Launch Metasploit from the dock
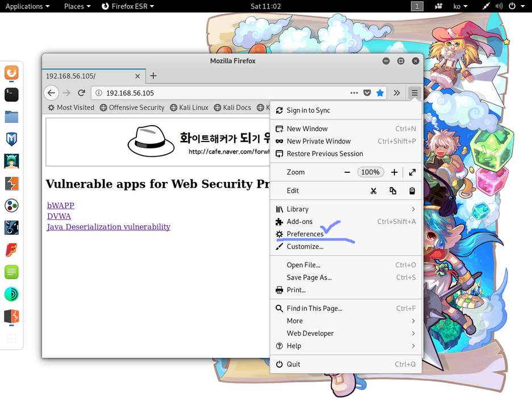 [11, 139]
